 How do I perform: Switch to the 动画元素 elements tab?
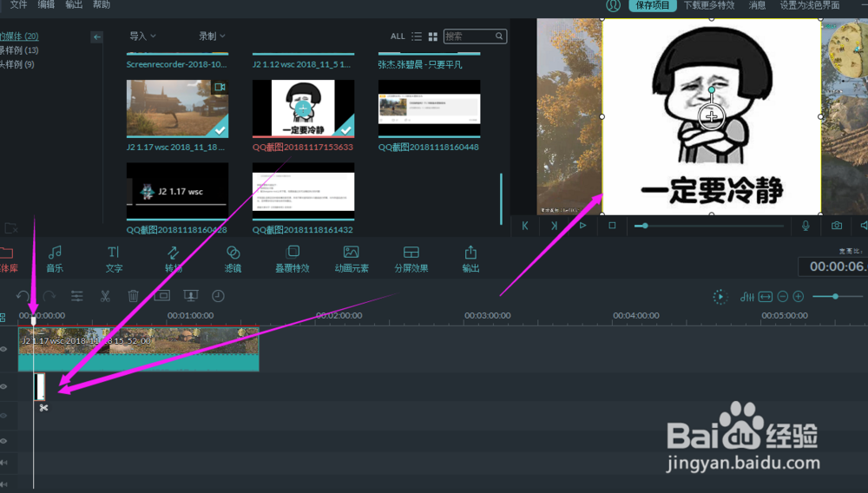pyautogui.click(x=352, y=259)
